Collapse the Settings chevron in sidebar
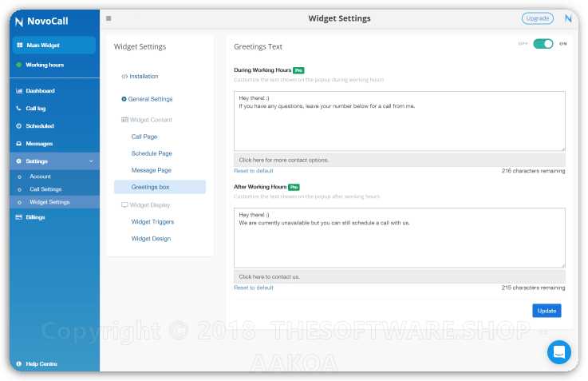 tap(91, 161)
